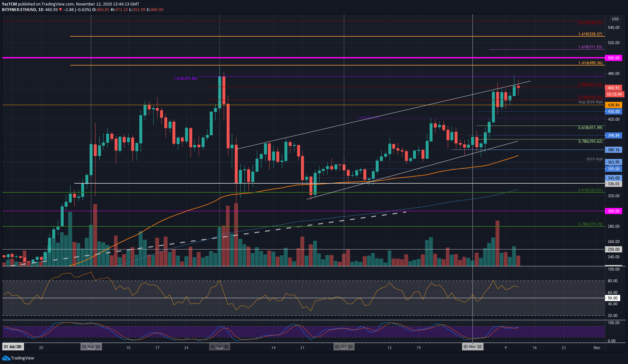Click the white 250.00 price label

pyautogui.click(x=613, y=249)
